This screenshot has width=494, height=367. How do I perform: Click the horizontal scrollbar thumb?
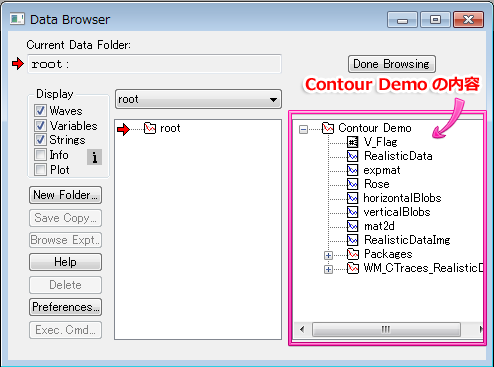point(386,330)
